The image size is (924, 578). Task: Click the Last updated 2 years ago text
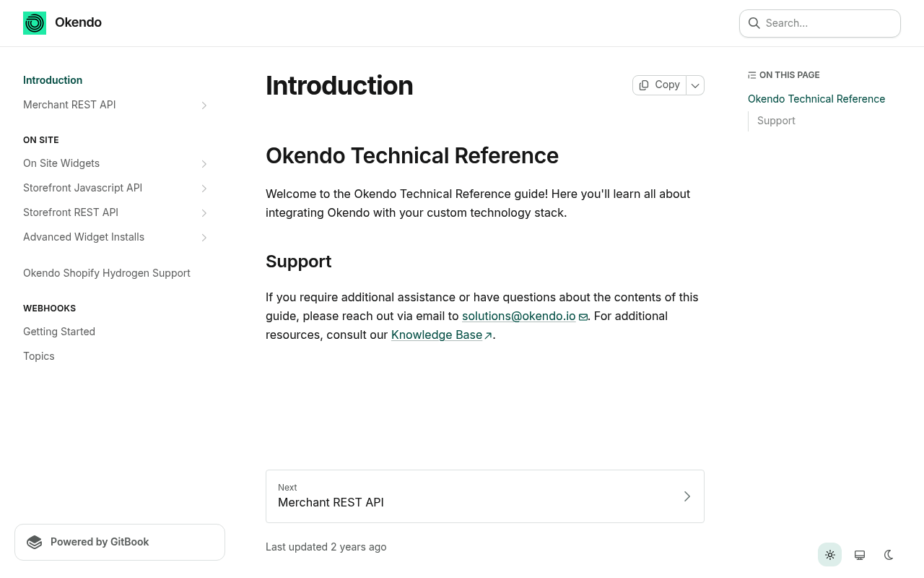coord(326,547)
